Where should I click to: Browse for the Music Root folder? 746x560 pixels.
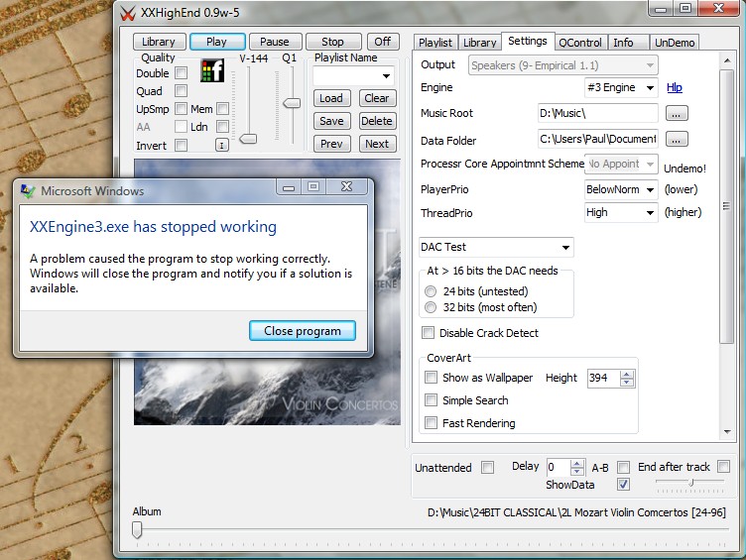click(677, 113)
